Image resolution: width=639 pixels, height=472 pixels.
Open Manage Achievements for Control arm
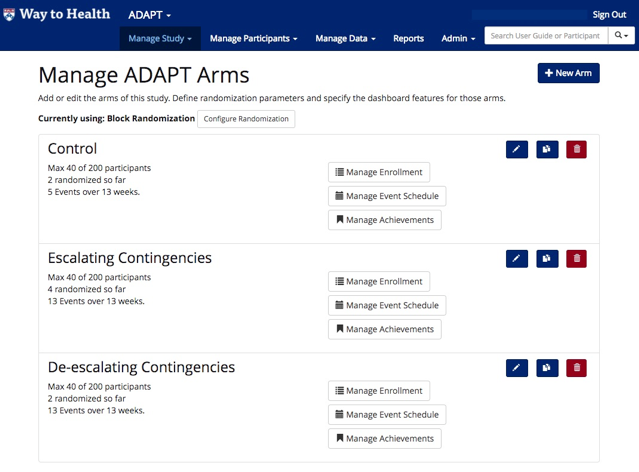click(384, 220)
